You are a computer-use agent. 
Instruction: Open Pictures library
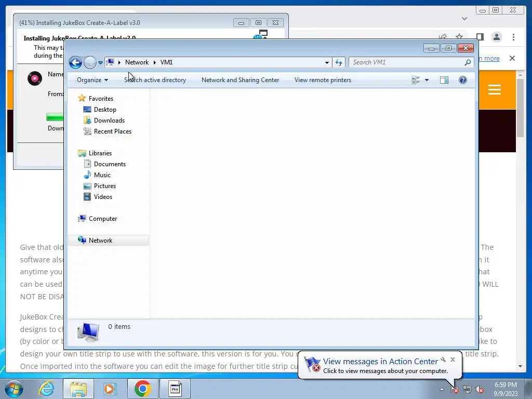click(105, 186)
